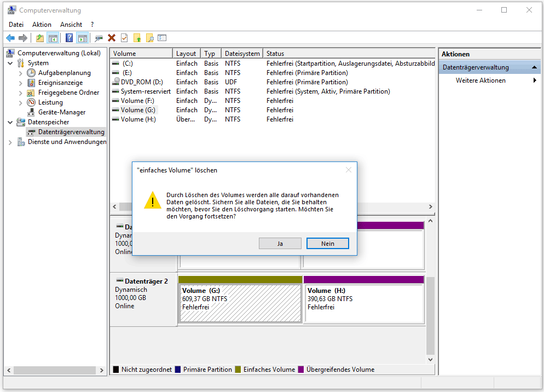Click Nein to cancel deletion

(327, 244)
